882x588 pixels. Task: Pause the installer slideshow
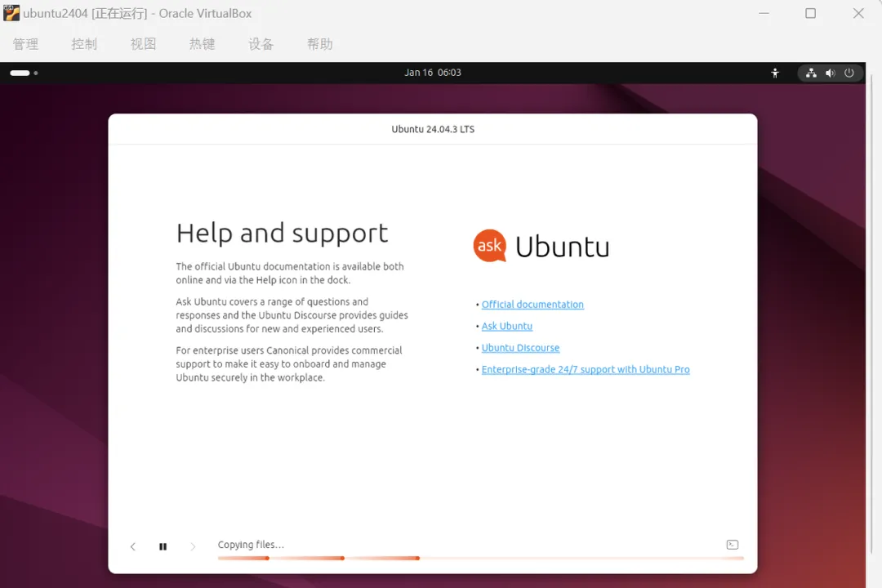163,546
